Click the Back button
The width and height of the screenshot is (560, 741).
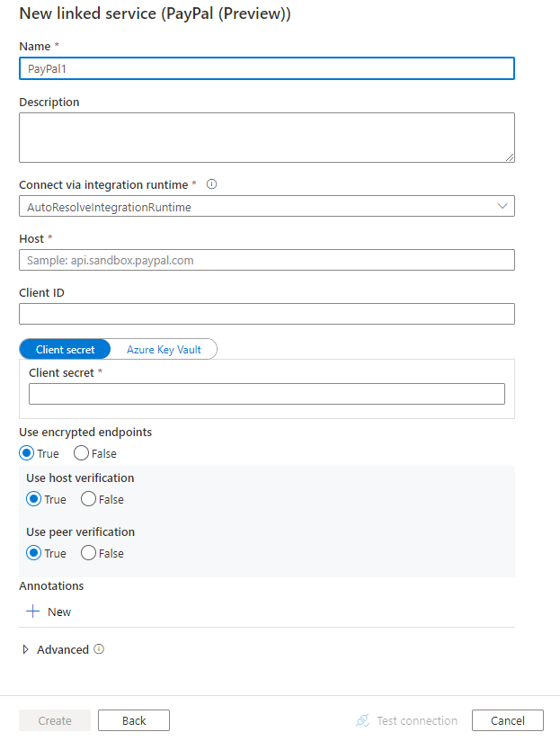click(133, 720)
